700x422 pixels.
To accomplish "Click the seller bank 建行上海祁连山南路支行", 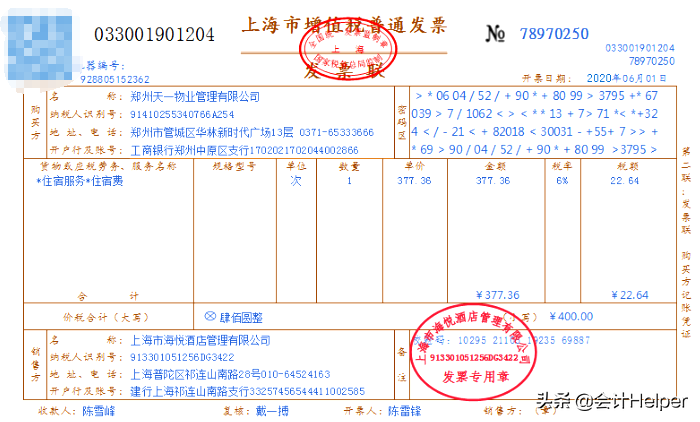I will click(189, 392).
